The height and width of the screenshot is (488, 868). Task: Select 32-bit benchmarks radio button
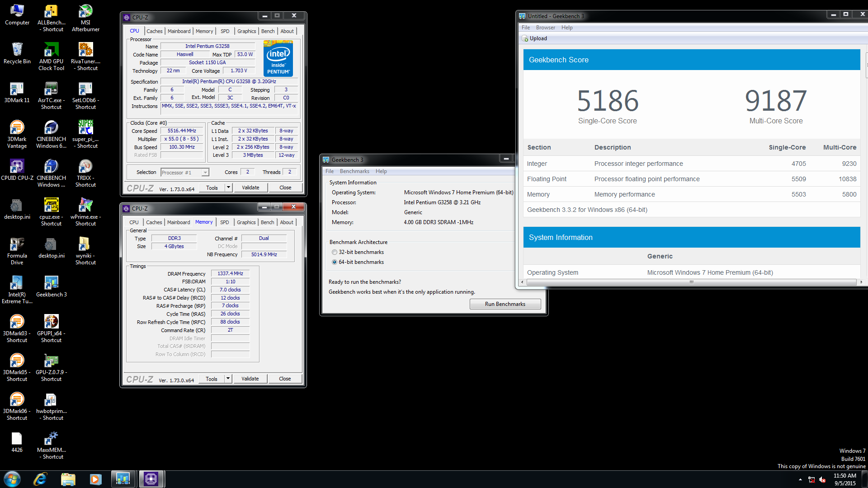tap(335, 252)
